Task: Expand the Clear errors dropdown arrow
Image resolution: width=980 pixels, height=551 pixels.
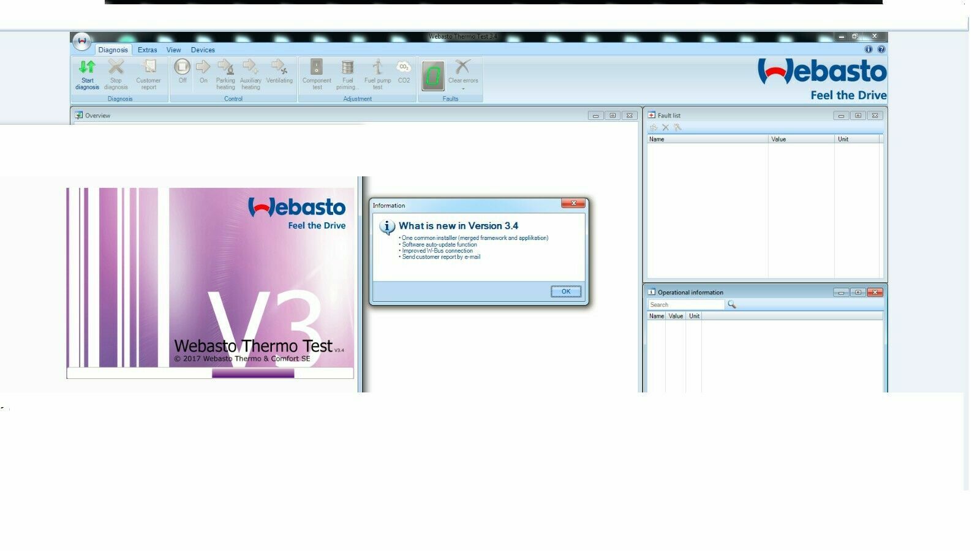Action: (463, 89)
